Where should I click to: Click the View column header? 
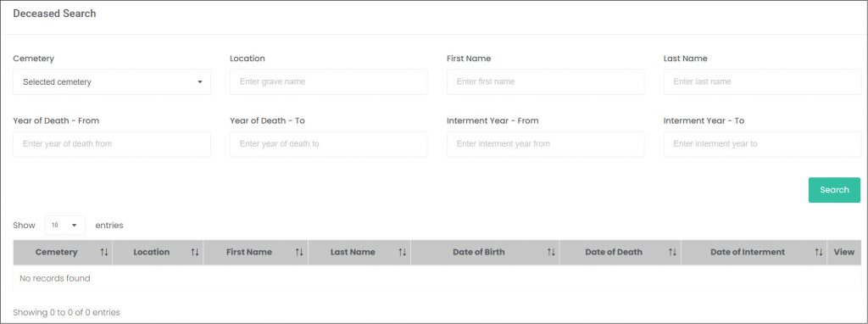844,253
